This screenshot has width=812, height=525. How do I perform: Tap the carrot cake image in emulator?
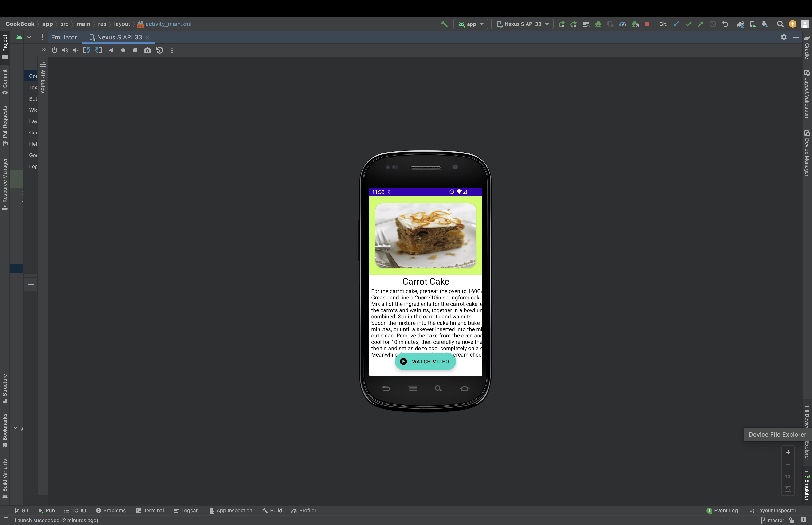click(x=426, y=235)
